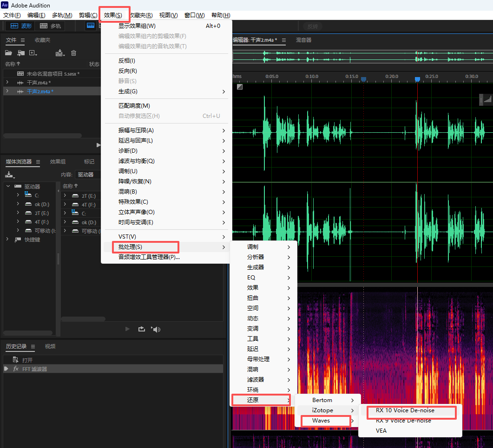493x448 pixels.
Task: Select RX 10 Voice De-noise plugin
Action: [410, 410]
